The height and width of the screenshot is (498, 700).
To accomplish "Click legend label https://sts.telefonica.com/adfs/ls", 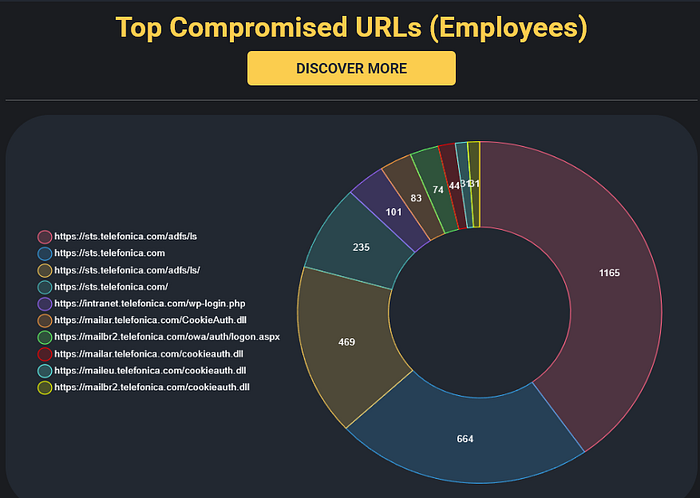I will click(125, 237).
